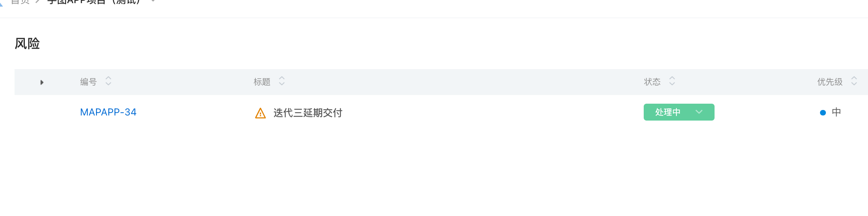Screen dimensions: 868x216
Task: Click sort arrows beside 编号 column
Action: 109,81
